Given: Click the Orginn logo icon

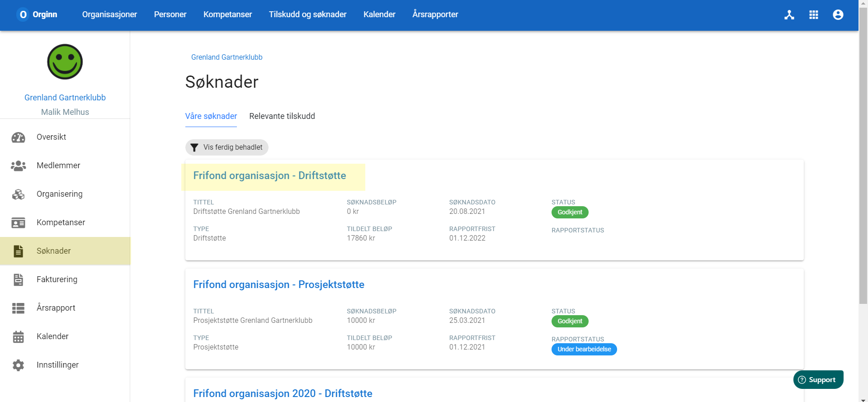Looking at the screenshot, I should coord(23,14).
